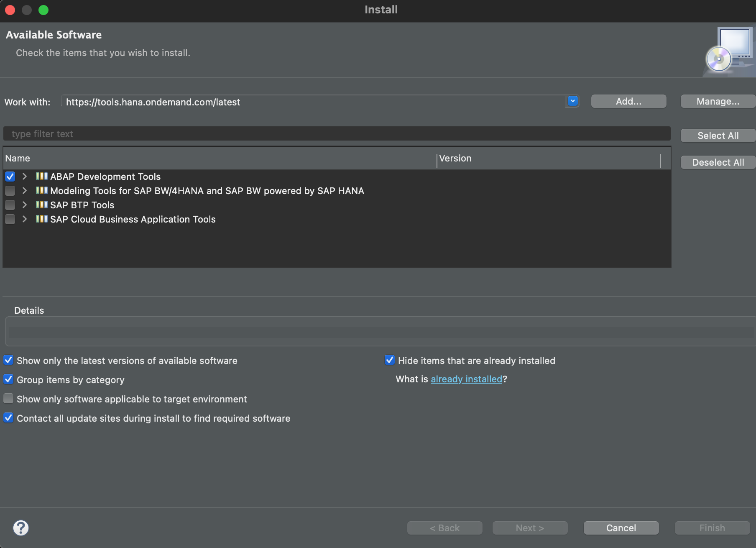The height and width of the screenshot is (548, 756).
Task: Click the Details text area
Action: pos(381,332)
